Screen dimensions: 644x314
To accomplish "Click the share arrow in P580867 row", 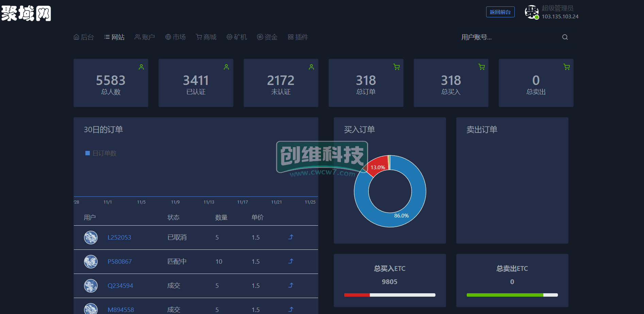I will tap(291, 261).
